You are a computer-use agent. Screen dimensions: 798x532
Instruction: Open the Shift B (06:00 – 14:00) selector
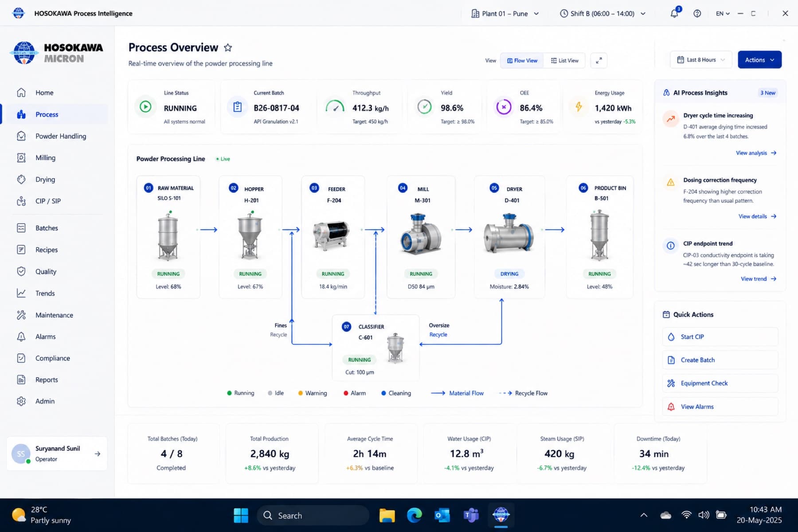pyautogui.click(x=603, y=13)
